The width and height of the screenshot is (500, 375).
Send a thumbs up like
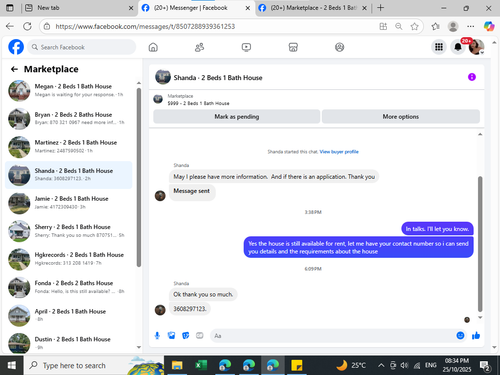click(x=476, y=335)
